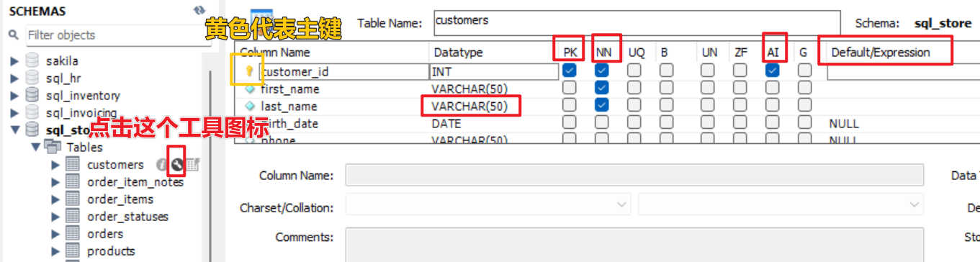The width and height of the screenshot is (980, 262).
Task: Click the order_statuses table icon
Action: point(73,217)
